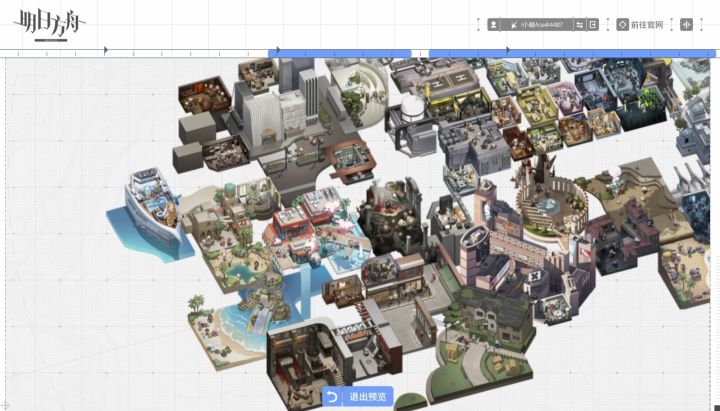Screen dimensions: 720x411
Task: Click the user avatar icon
Action: [x=494, y=25]
